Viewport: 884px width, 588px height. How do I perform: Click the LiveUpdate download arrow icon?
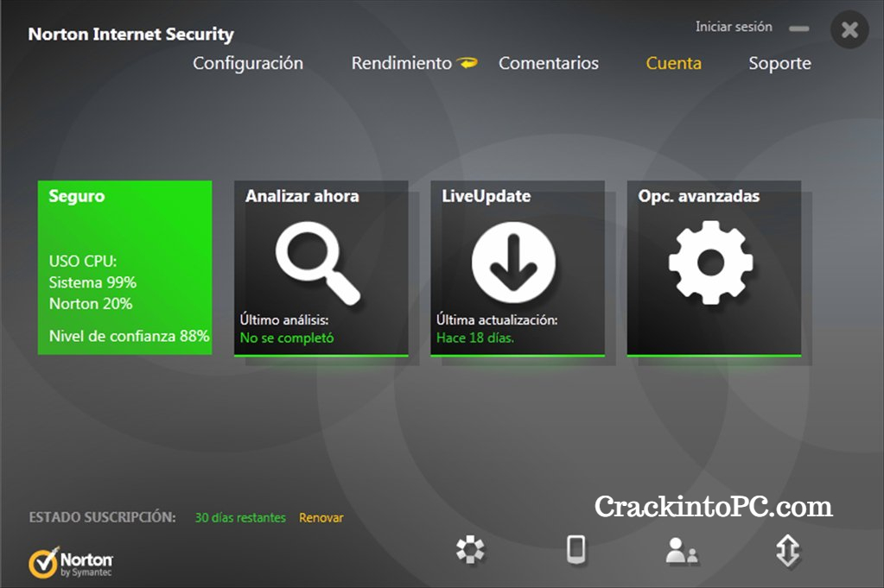[513, 262]
